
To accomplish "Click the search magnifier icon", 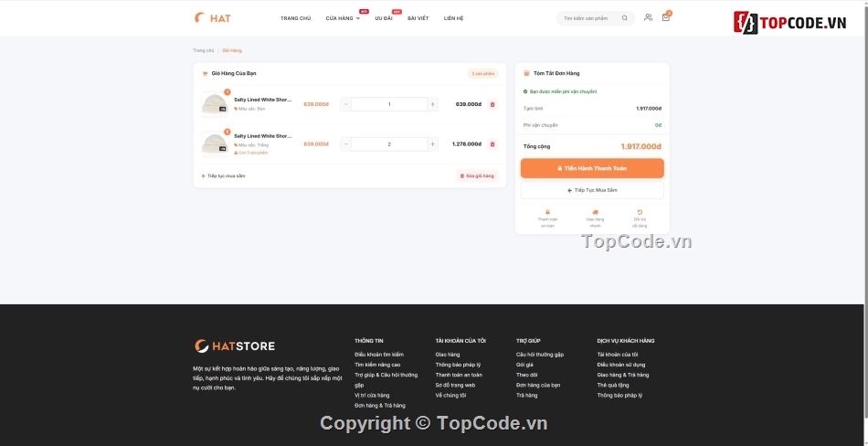I will [624, 18].
